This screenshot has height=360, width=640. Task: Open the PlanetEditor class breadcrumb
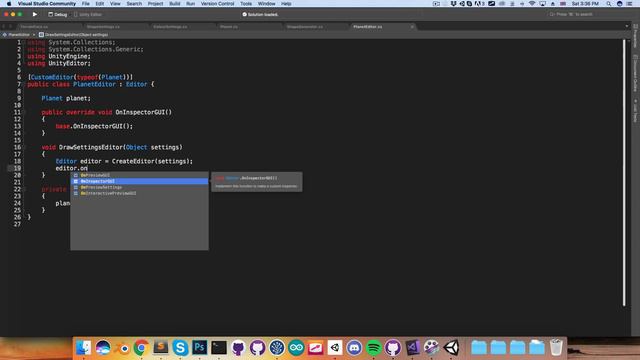pyautogui.click(x=16, y=35)
